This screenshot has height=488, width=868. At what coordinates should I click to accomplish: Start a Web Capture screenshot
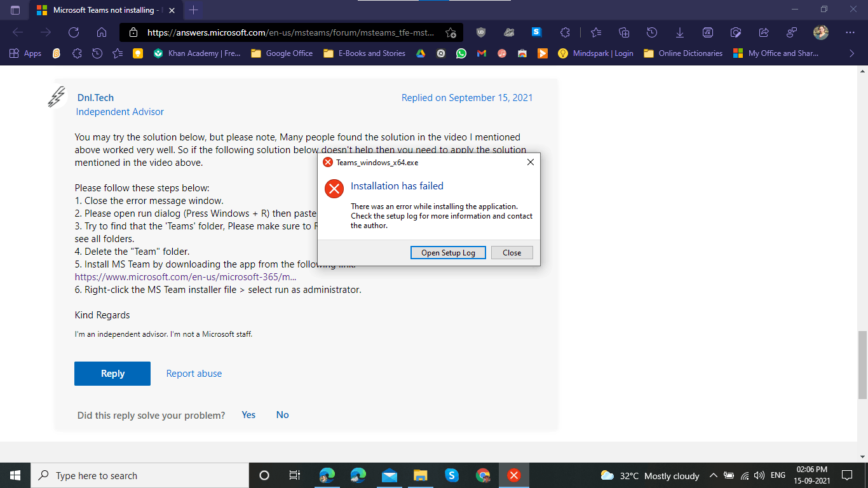[735, 32]
